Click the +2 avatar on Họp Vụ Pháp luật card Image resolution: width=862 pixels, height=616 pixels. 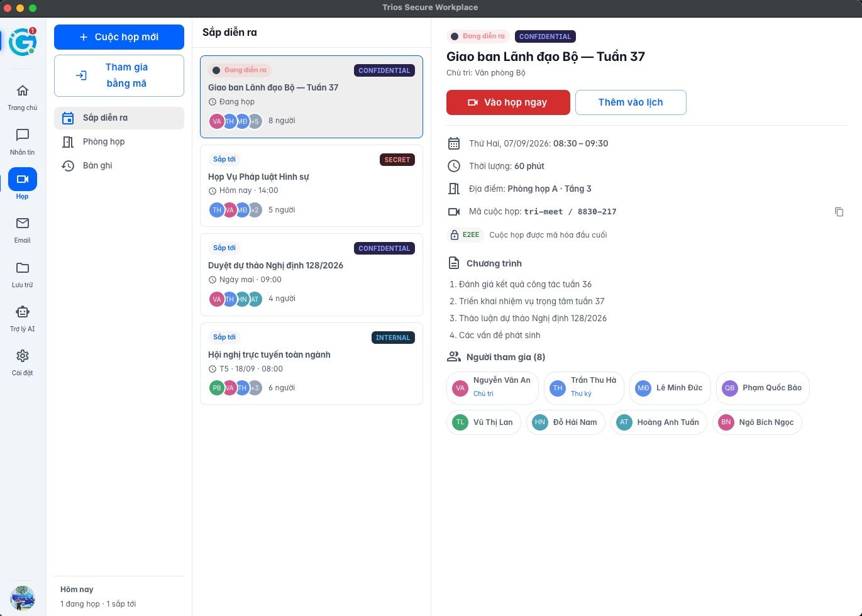(x=255, y=210)
